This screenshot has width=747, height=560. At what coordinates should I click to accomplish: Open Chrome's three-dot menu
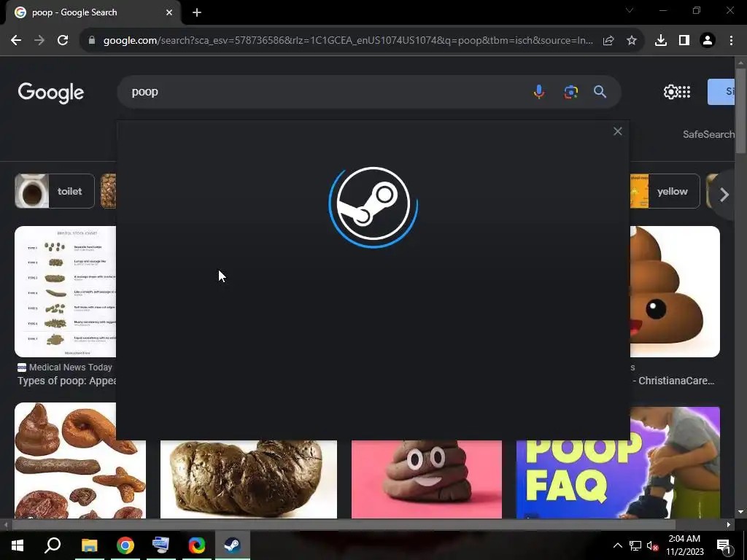(x=731, y=41)
